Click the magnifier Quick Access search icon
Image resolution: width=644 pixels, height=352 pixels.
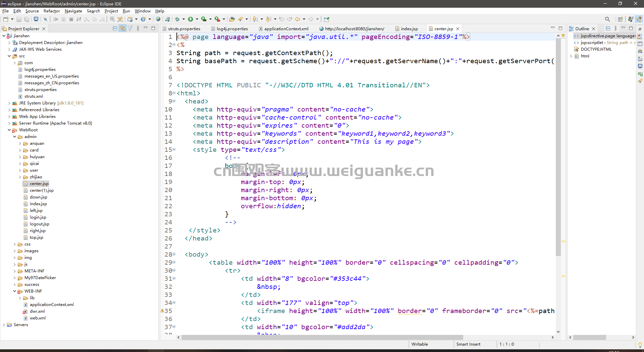click(607, 19)
